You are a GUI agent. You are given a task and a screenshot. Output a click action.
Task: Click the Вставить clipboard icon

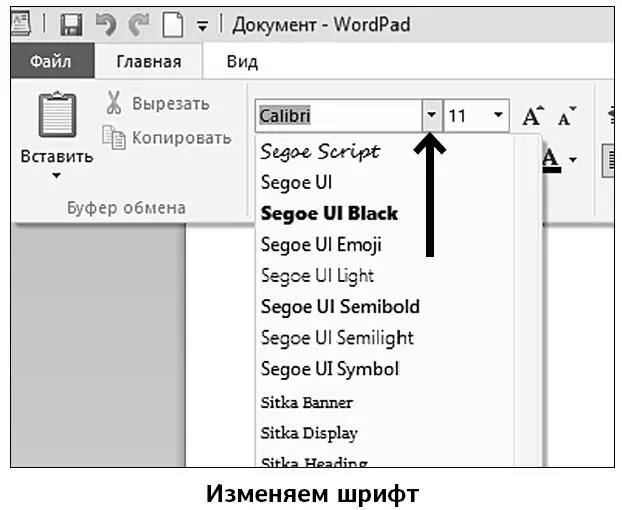click(57, 114)
